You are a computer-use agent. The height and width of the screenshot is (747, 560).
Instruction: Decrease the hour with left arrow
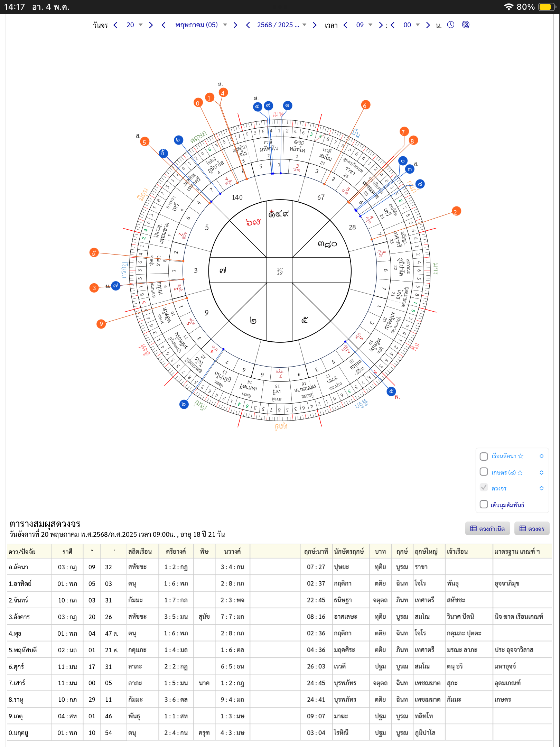[345, 25]
